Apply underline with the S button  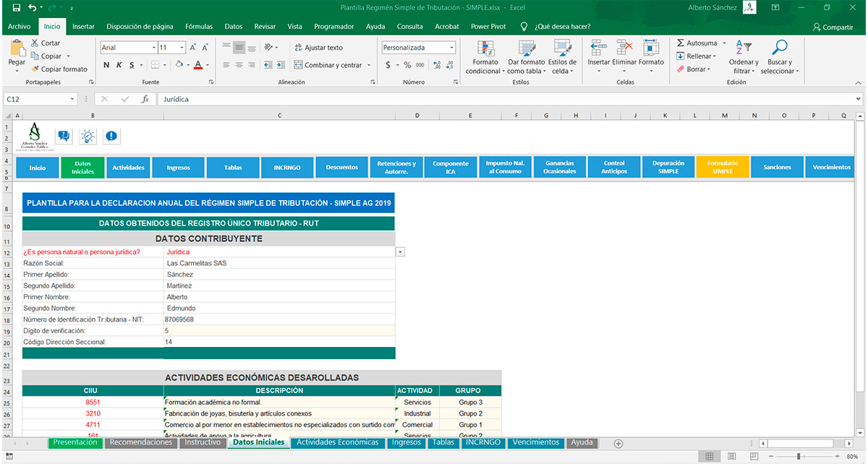pyautogui.click(x=132, y=65)
